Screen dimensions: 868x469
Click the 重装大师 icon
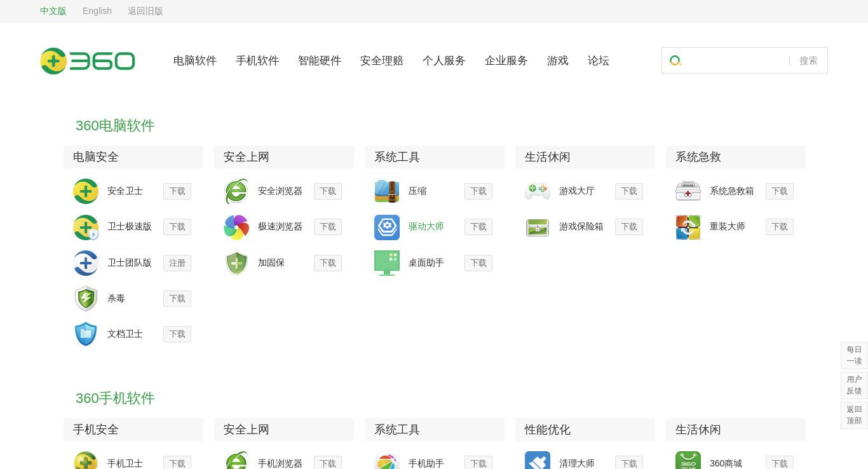(688, 228)
